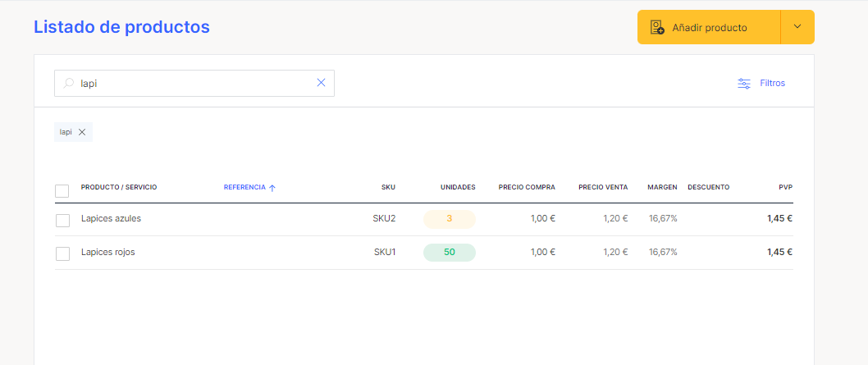This screenshot has height=365, width=868.
Task: Sort by the Precio Venta column header
Action: [603, 188]
